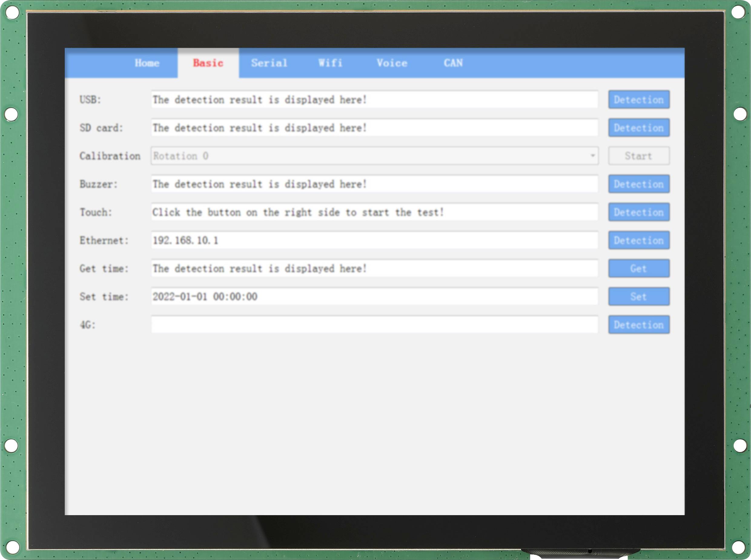Image resolution: width=751 pixels, height=560 pixels.
Task: Select the Basic tab
Action: click(x=208, y=63)
